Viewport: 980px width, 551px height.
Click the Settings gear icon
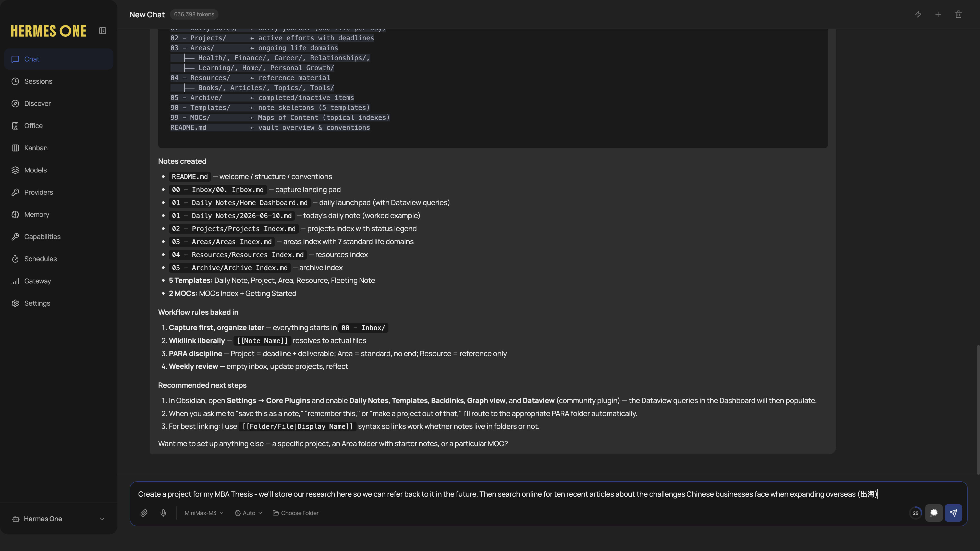pos(15,303)
